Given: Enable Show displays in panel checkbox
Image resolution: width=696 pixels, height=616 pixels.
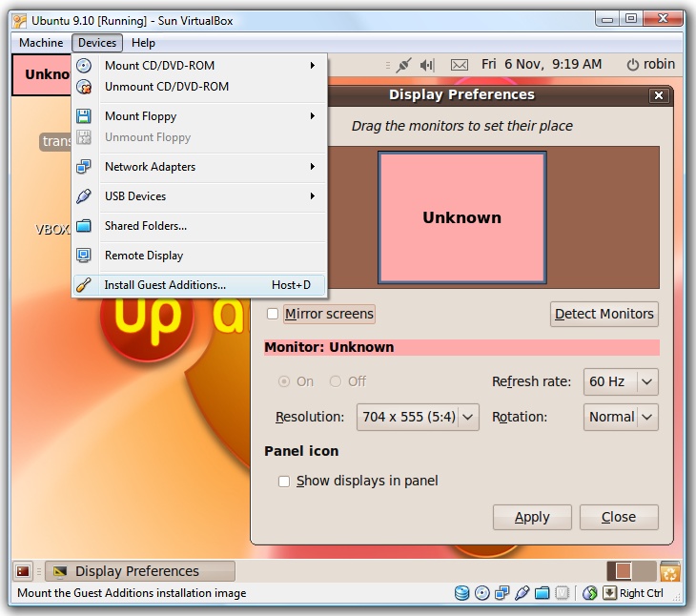Looking at the screenshot, I should click(x=284, y=482).
